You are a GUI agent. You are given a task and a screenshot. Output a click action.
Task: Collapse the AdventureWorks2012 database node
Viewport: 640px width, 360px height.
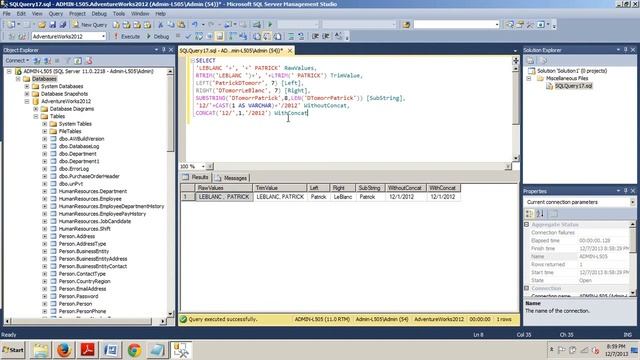point(27,101)
